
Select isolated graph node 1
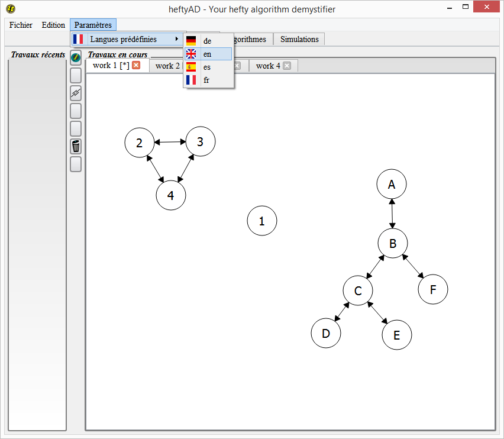point(262,221)
